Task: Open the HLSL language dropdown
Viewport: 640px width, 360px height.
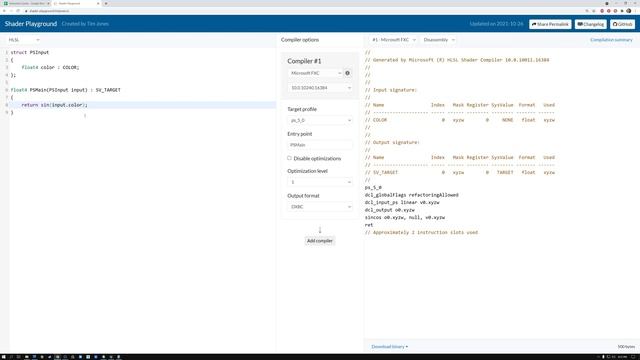Action: coord(24,40)
